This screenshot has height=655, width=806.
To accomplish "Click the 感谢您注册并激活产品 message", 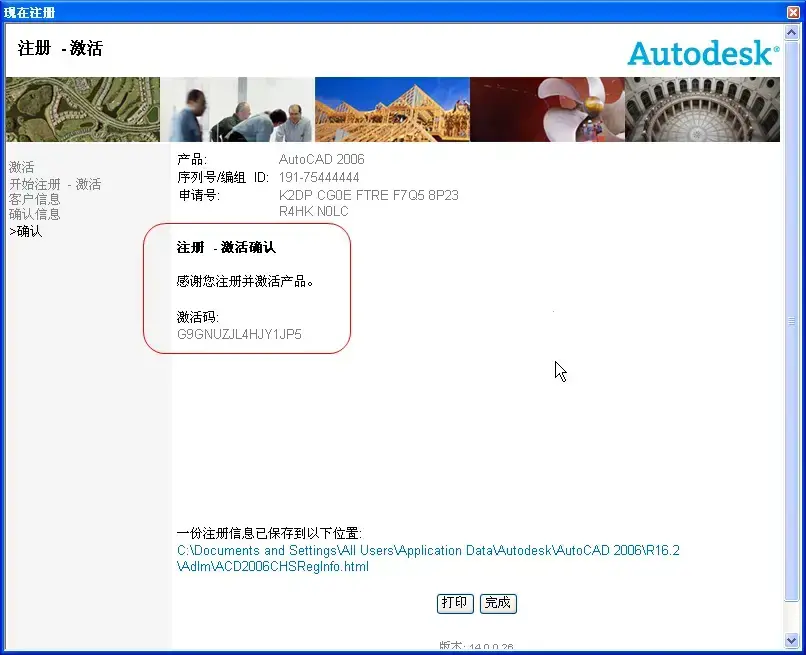I will tap(245, 281).
